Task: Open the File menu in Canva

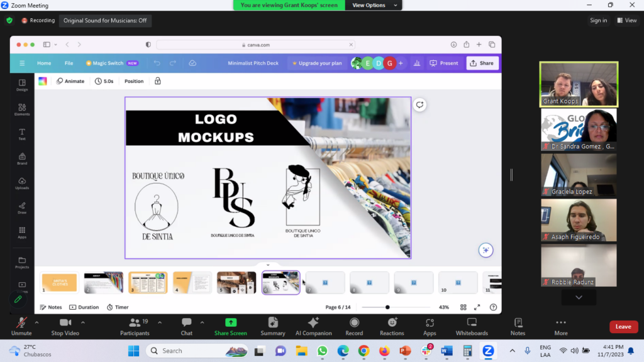Action: point(69,63)
